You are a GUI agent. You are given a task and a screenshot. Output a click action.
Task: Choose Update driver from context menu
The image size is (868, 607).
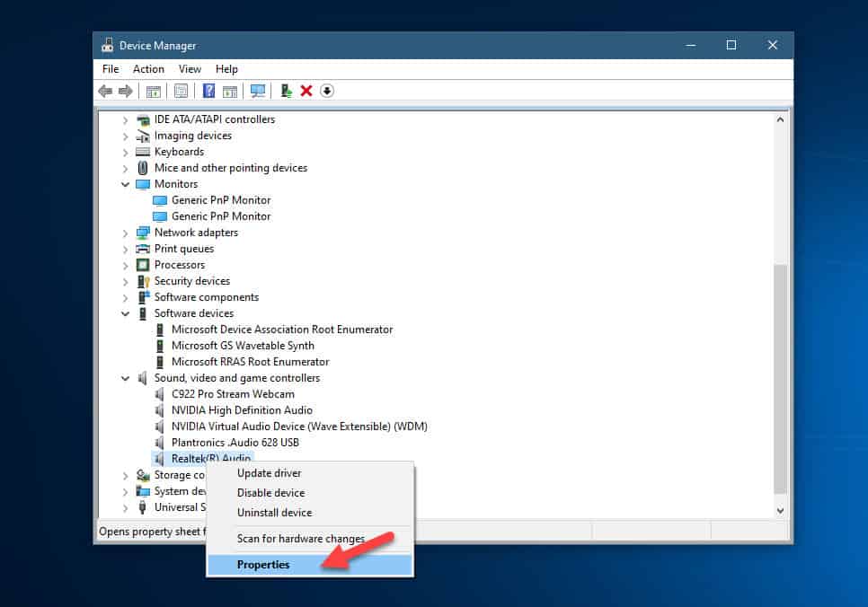pyautogui.click(x=310, y=473)
